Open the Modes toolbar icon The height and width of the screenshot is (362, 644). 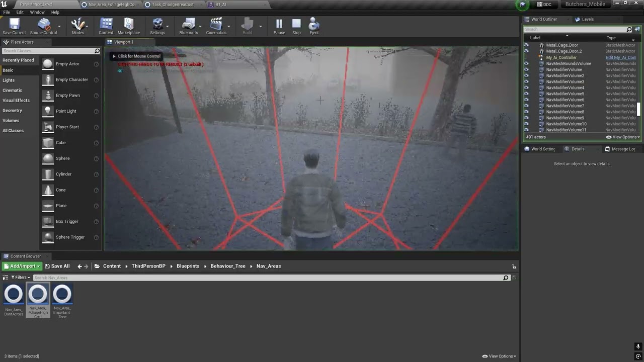[x=78, y=24]
